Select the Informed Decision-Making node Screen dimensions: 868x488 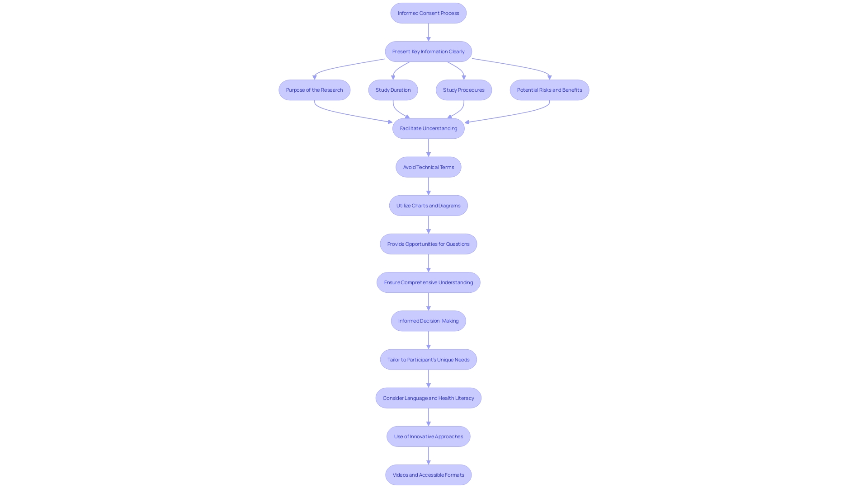point(428,320)
